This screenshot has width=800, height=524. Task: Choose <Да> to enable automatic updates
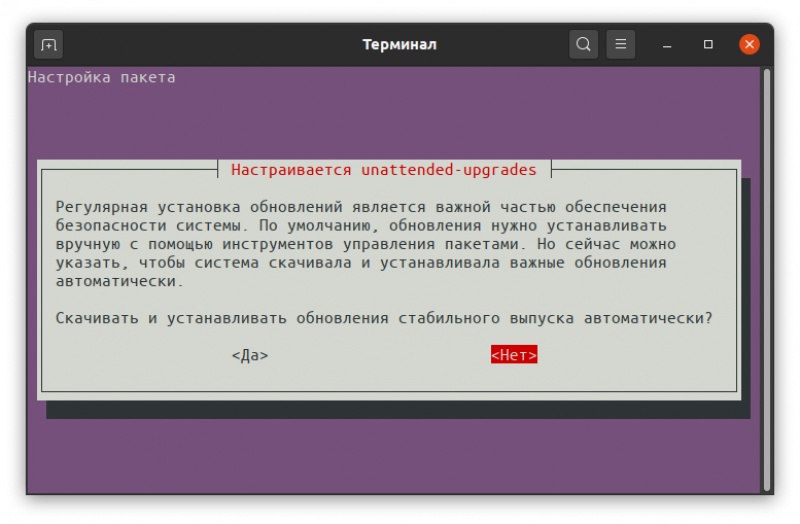tap(250, 355)
